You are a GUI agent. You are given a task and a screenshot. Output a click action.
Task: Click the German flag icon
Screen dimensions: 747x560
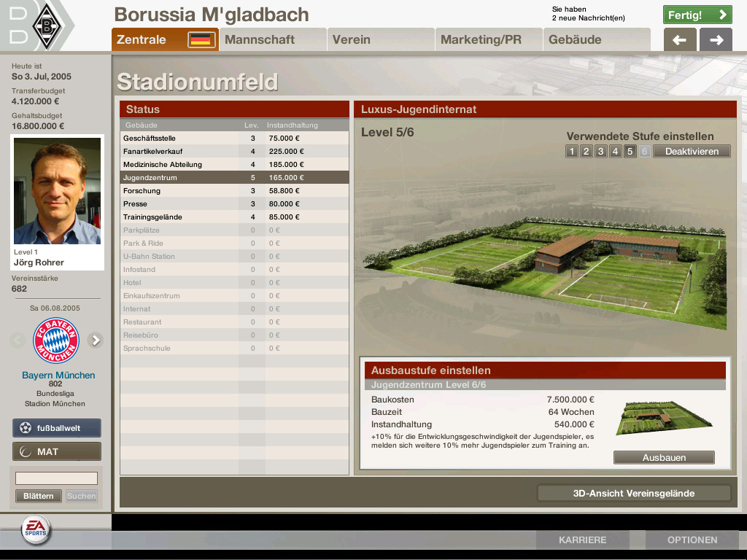[201, 39]
